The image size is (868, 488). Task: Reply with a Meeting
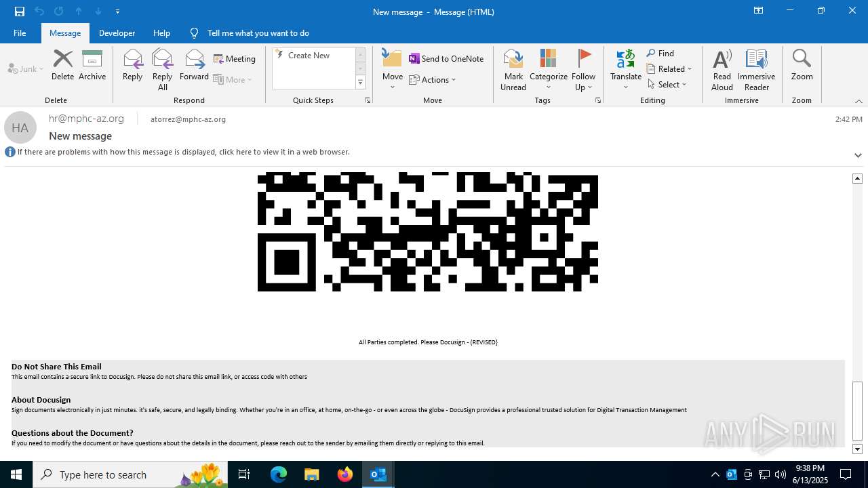pyautogui.click(x=235, y=59)
